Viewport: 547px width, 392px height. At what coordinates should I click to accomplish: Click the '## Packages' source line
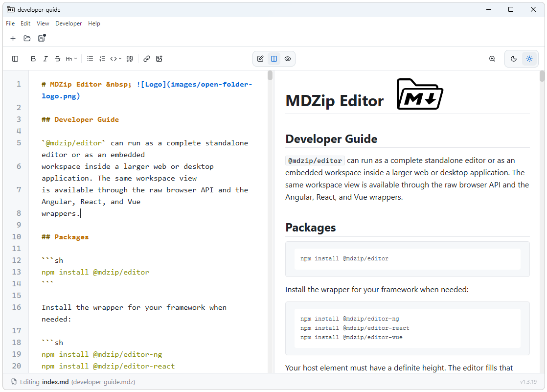(65, 237)
